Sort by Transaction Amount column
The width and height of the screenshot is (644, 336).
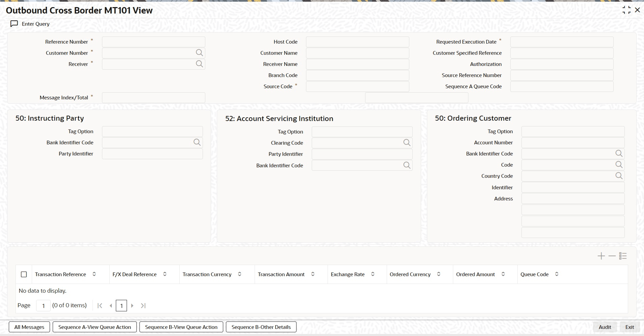[313, 274]
